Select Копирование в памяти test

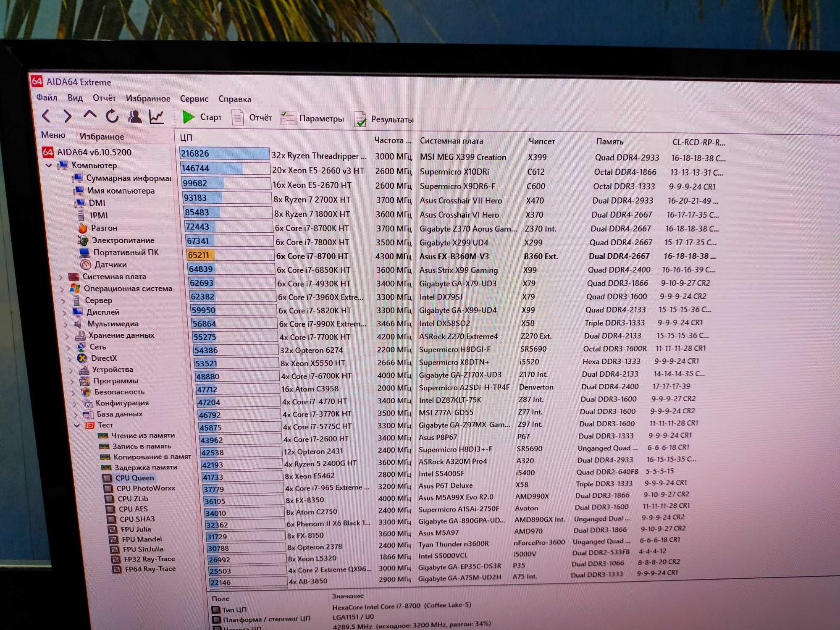[x=145, y=457]
